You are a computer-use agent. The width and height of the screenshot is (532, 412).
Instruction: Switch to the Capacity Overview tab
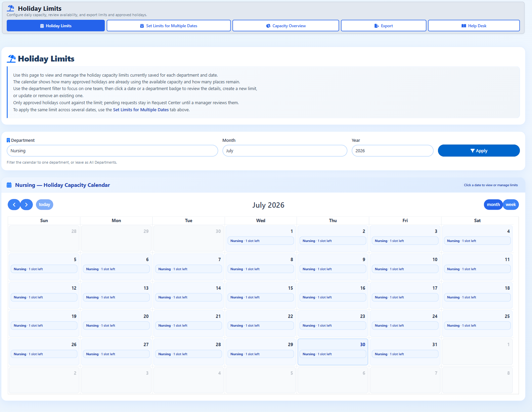pyautogui.click(x=286, y=26)
